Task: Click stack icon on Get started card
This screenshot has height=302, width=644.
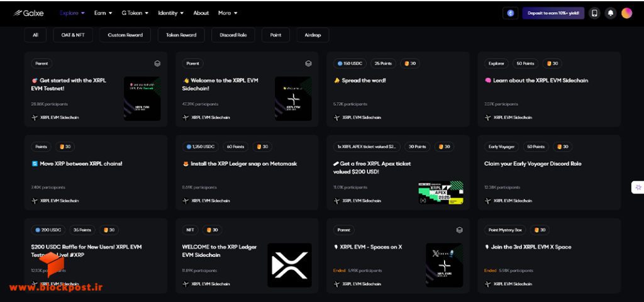Action: coord(157,64)
